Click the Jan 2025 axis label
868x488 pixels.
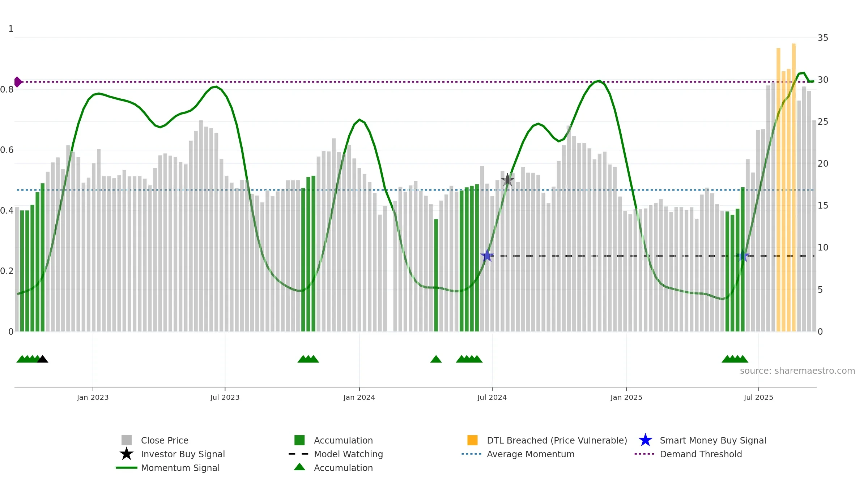click(x=626, y=398)
